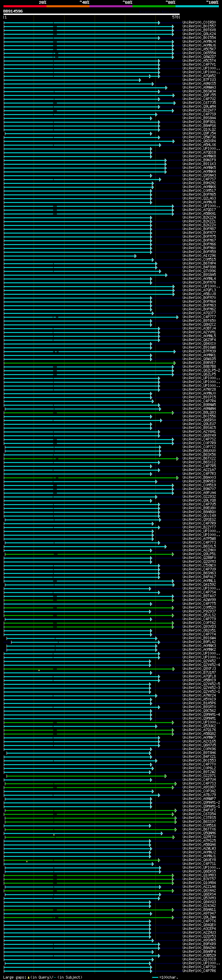222x980 pixels.
Task: Click hit label UniRef100_O65554
Action: 199,53
